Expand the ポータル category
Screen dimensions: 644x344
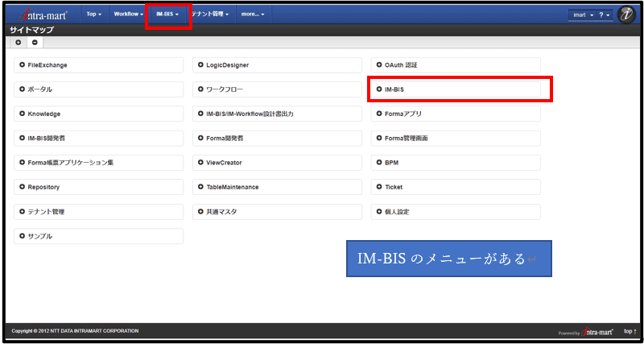pyautogui.click(x=98, y=89)
